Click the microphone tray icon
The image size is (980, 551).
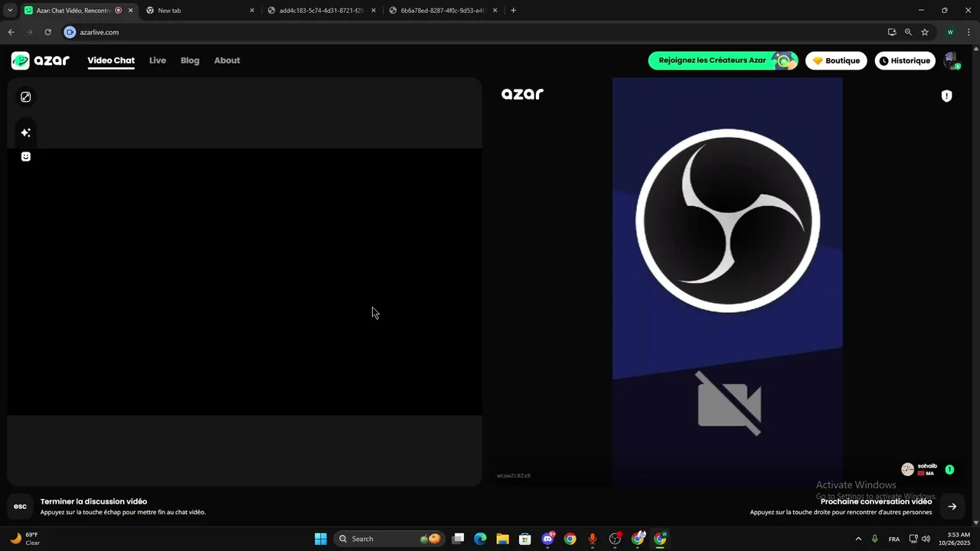click(874, 539)
